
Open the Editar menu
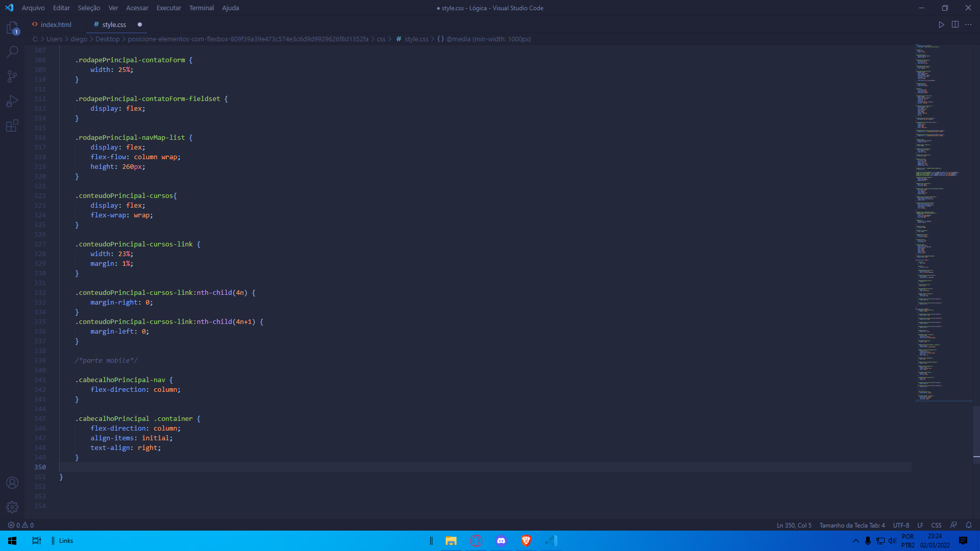[x=61, y=8]
